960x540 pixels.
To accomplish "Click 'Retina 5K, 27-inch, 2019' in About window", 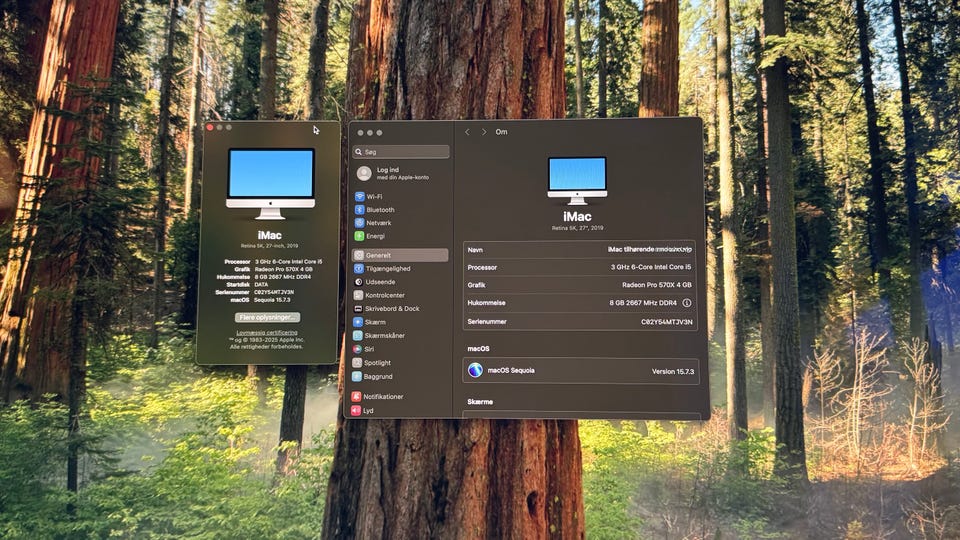I will pos(269,246).
